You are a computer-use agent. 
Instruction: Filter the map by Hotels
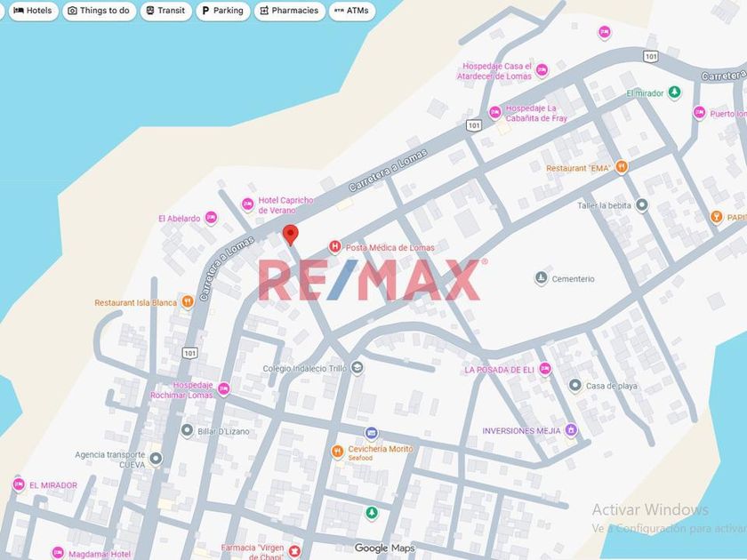[33, 11]
